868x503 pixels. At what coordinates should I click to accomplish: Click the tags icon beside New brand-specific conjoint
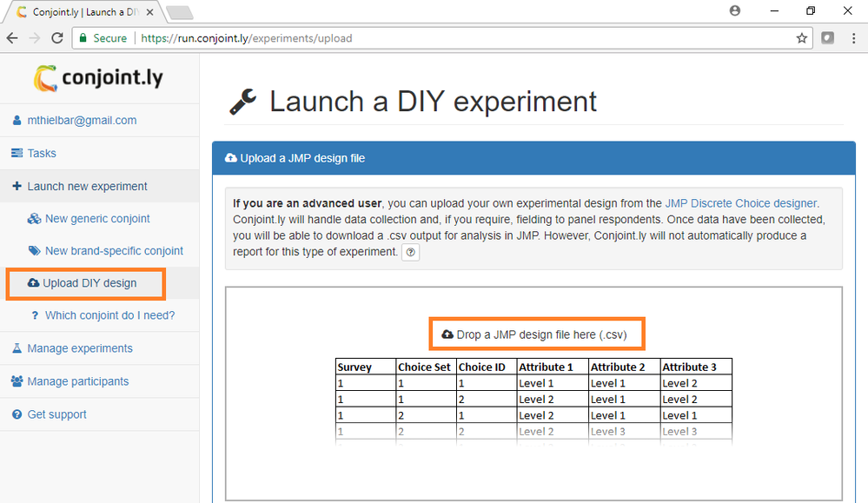35,251
